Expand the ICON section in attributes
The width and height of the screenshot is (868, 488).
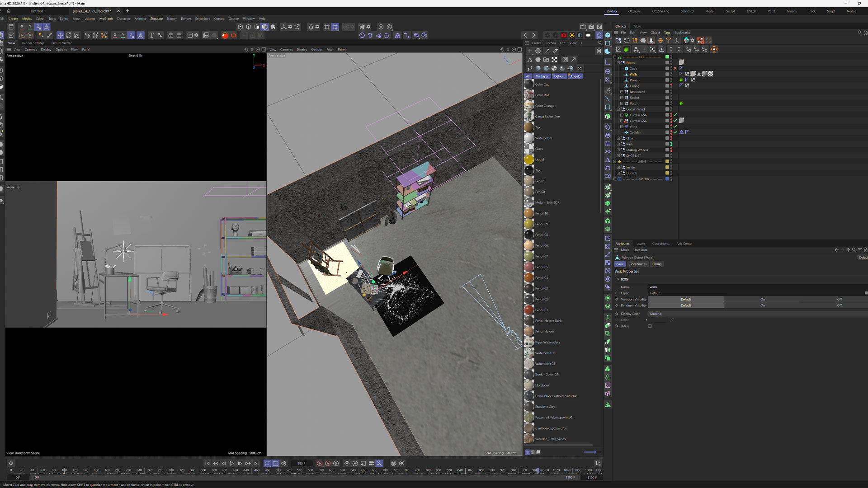coord(618,279)
